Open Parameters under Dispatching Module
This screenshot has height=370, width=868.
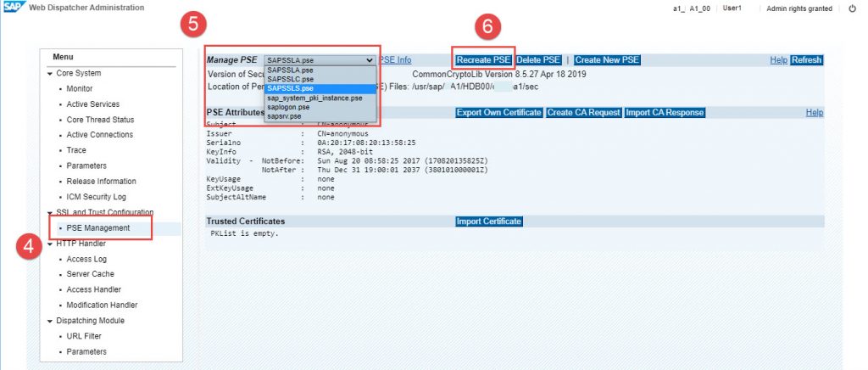coord(86,351)
